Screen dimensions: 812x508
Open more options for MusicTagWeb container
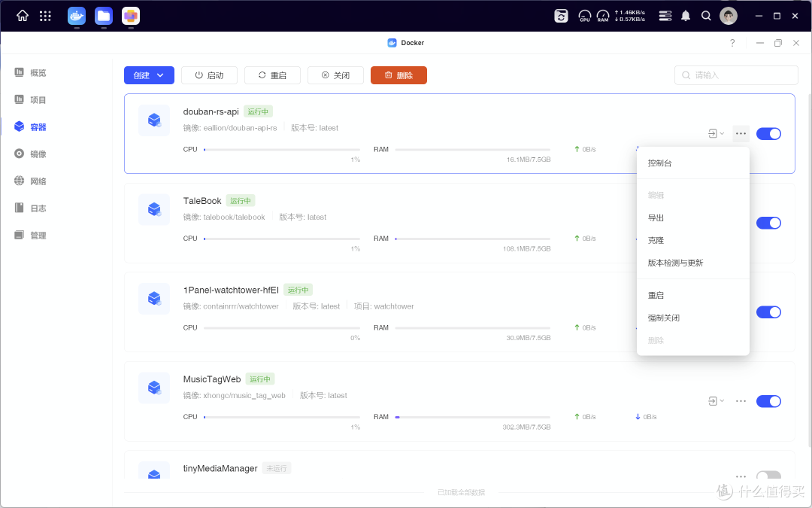click(741, 401)
